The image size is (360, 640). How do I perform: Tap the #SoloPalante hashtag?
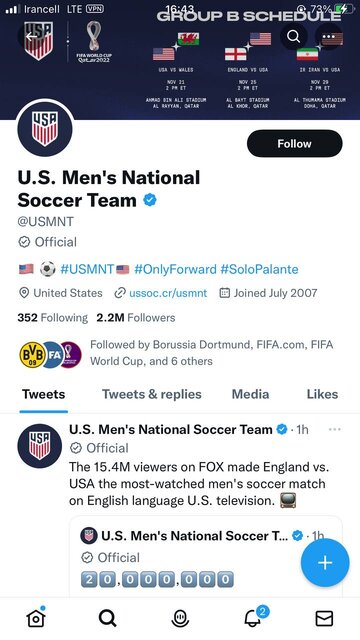click(x=260, y=269)
